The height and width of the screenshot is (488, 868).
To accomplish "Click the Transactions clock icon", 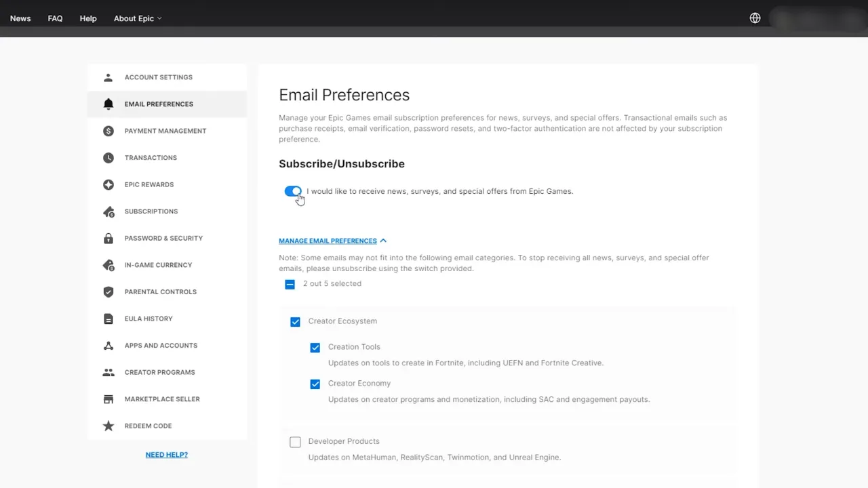I will pyautogui.click(x=108, y=158).
